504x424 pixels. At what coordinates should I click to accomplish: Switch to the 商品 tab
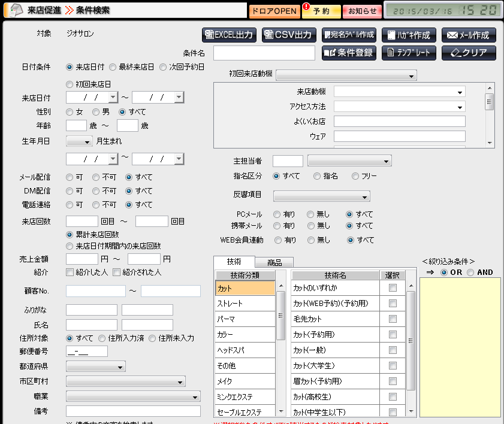click(274, 262)
